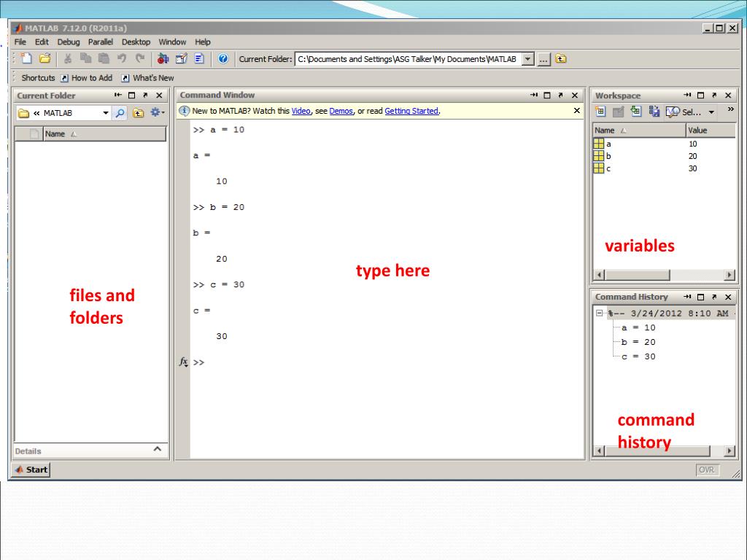Click the Import Data icon in Workspace
Screen dimensions: 747x560
tap(636, 112)
